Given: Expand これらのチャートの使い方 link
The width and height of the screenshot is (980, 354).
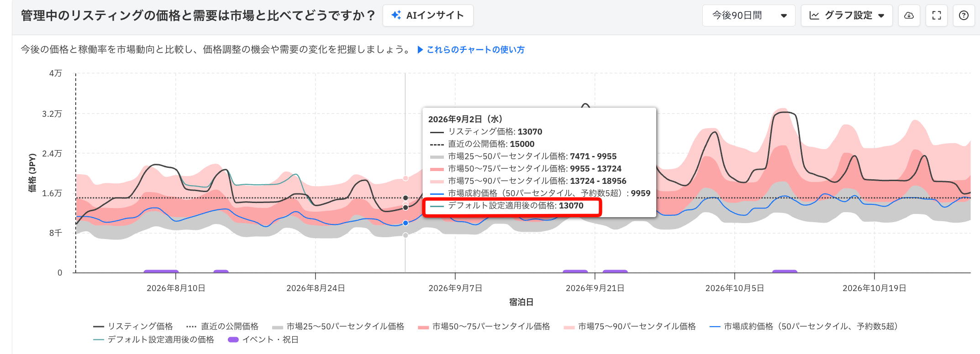Looking at the screenshot, I should pos(471,50).
